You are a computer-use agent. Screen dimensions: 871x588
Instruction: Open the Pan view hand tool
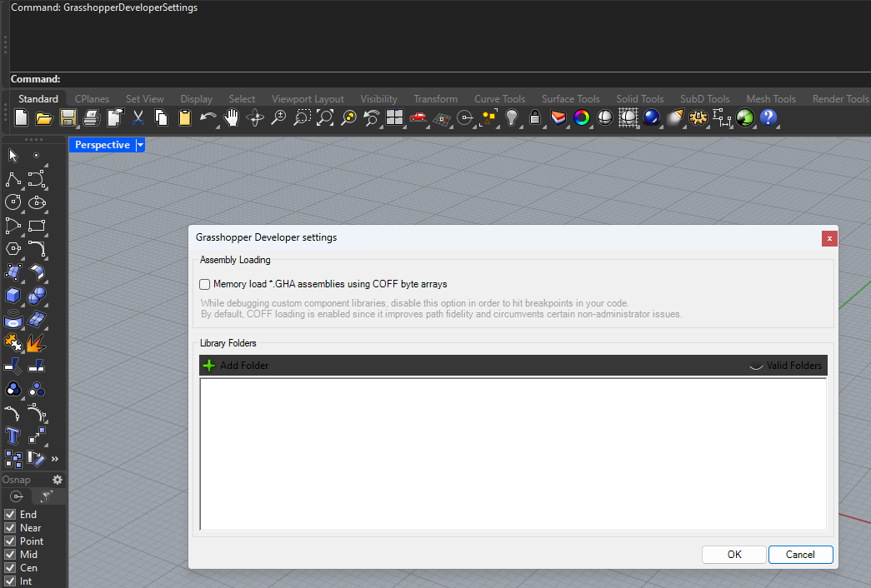click(231, 117)
